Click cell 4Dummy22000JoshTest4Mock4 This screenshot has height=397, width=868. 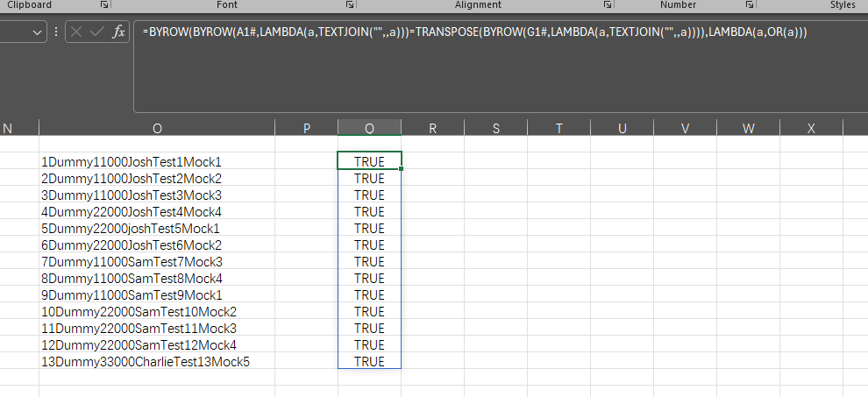coord(157,211)
